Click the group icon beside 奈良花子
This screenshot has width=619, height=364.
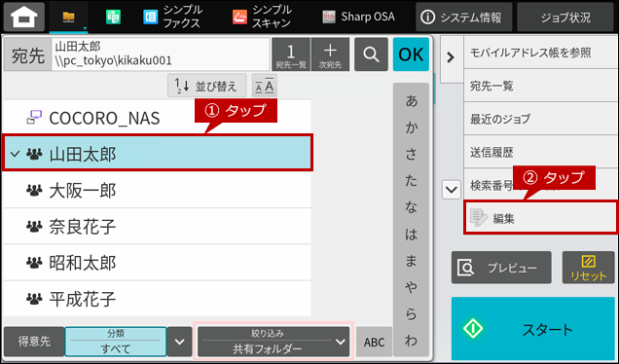[34, 226]
